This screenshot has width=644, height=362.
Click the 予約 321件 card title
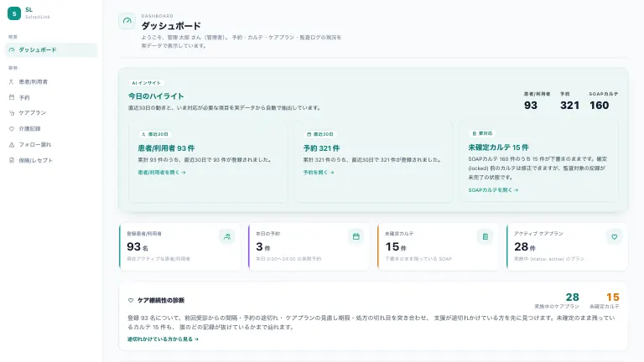click(x=322, y=148)
